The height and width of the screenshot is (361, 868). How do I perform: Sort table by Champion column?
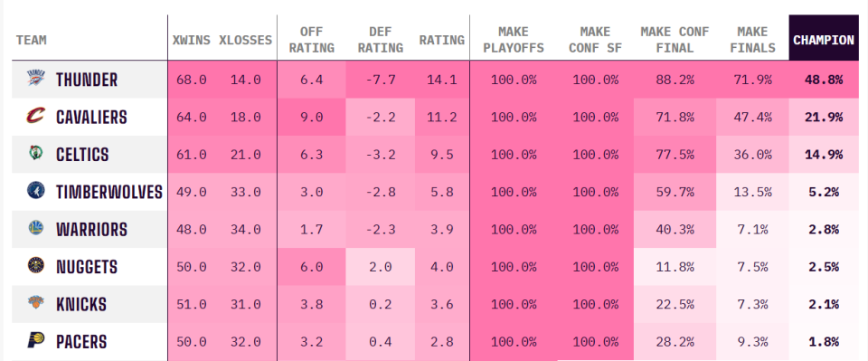[x=824, y=40]
